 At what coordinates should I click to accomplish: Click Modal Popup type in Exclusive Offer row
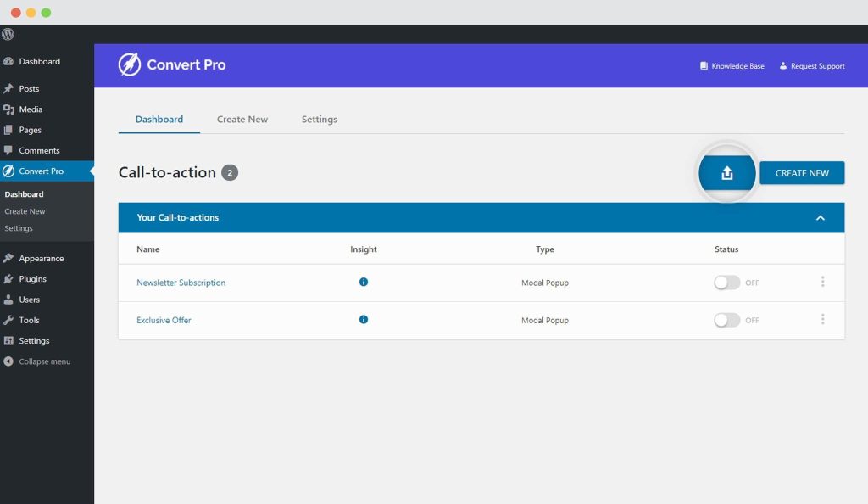(x=545, y=320)
